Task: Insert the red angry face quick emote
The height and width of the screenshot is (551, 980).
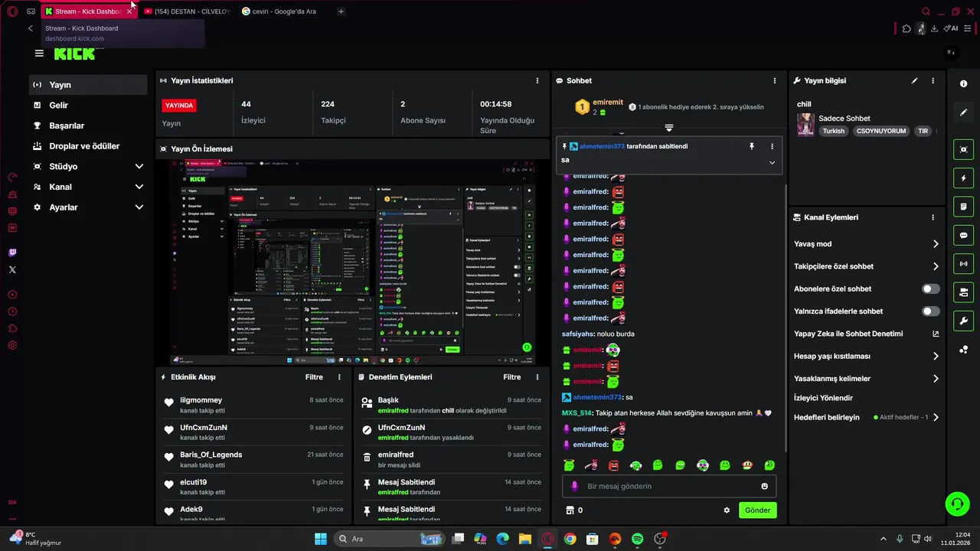Action: pos(613,465)
